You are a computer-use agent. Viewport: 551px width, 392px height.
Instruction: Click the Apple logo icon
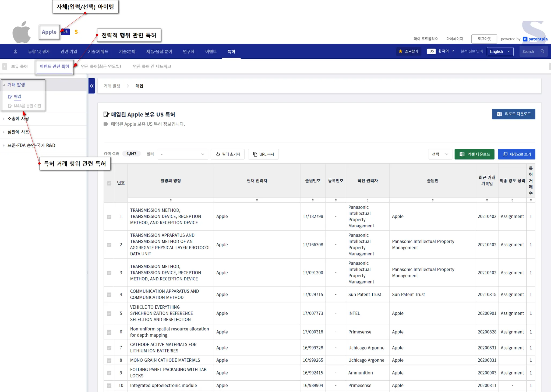(22, 32)
